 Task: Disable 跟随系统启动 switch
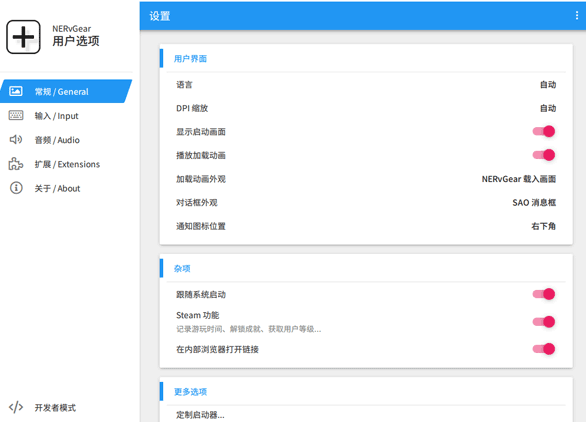[x=544, y=294]
